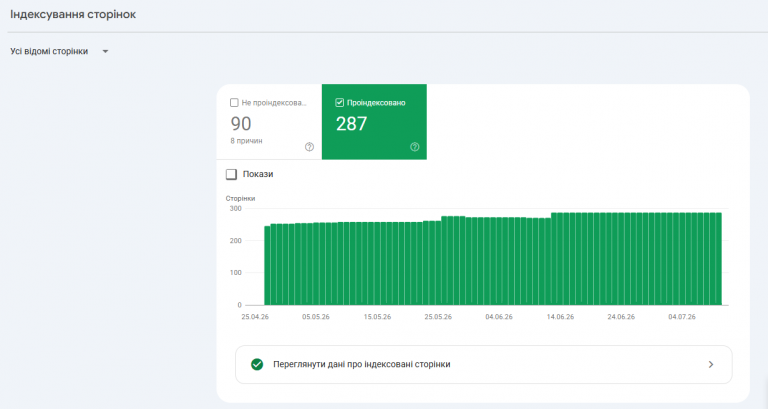Click the green checkmark status icon
Screen dimensions: 768x409
(x=257, y=364)
